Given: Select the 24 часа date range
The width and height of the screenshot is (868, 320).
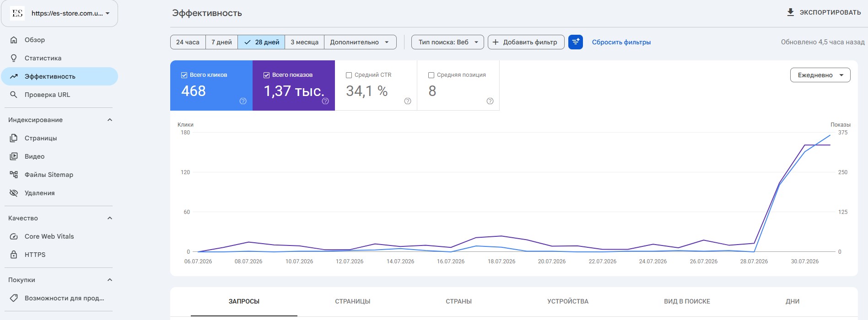Looking at the screenshot, I should (x=188, y=42).
